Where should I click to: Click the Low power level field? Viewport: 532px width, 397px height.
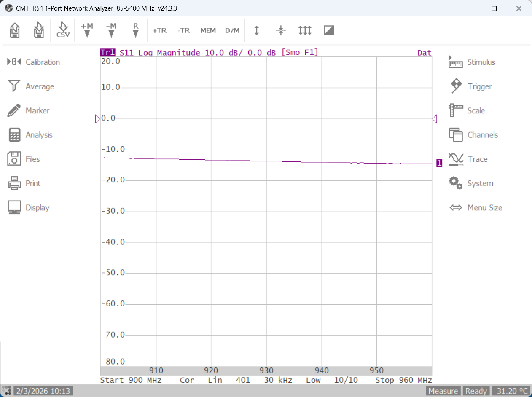(x=313, y=380)
